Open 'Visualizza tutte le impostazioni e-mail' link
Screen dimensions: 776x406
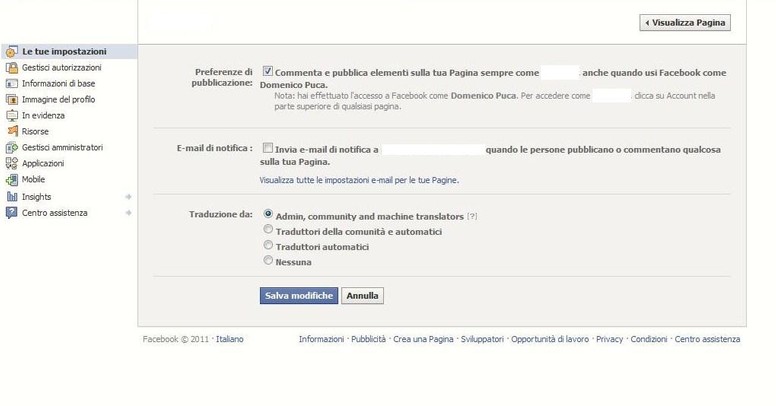[359, 180]
